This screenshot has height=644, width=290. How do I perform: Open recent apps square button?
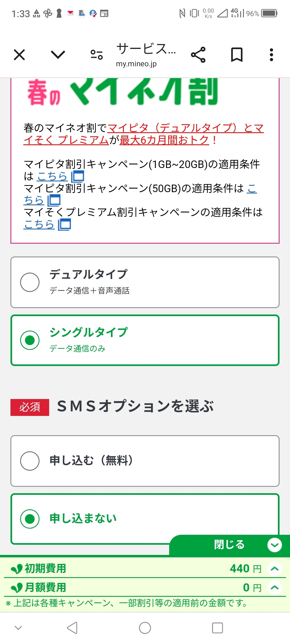tap(217, 628)
